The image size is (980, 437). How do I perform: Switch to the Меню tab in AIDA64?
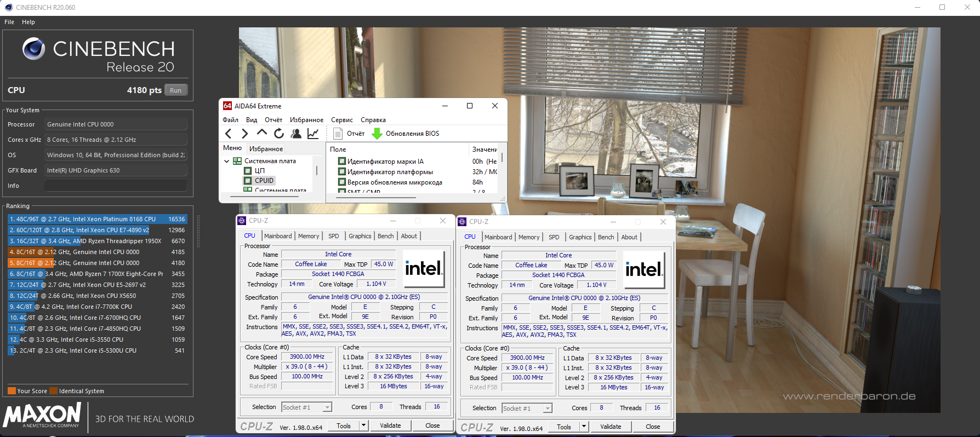tap(232, 148)
